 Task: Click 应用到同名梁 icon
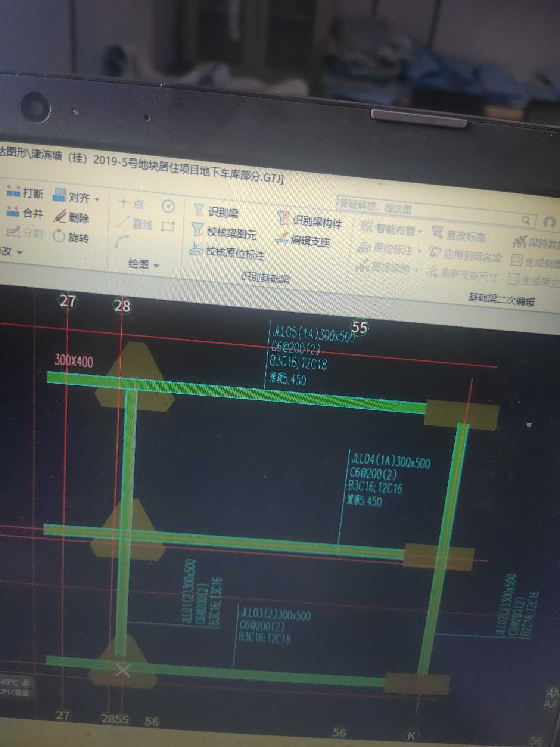(435, 252)
